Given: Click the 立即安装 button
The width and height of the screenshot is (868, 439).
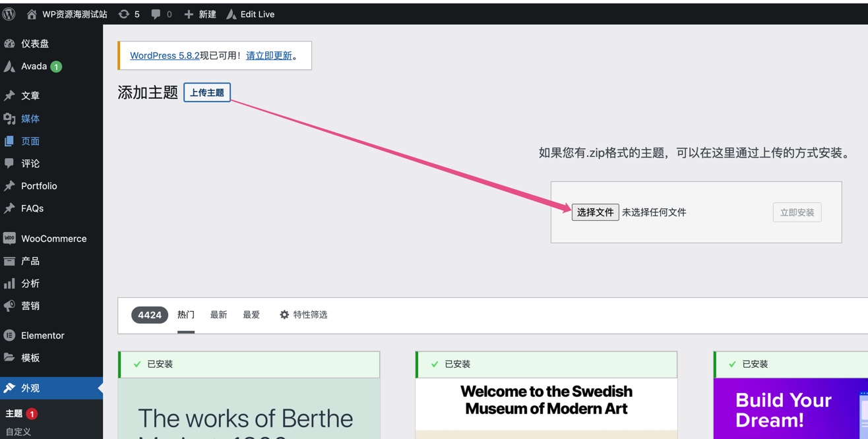Looking at the screenshot, I should (797, 212).
